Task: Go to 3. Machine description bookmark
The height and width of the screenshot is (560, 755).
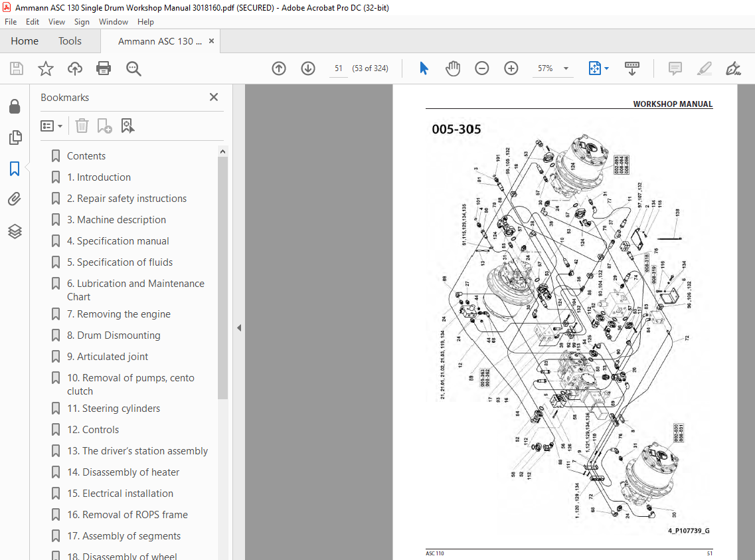Action: (x=116, y=220)
